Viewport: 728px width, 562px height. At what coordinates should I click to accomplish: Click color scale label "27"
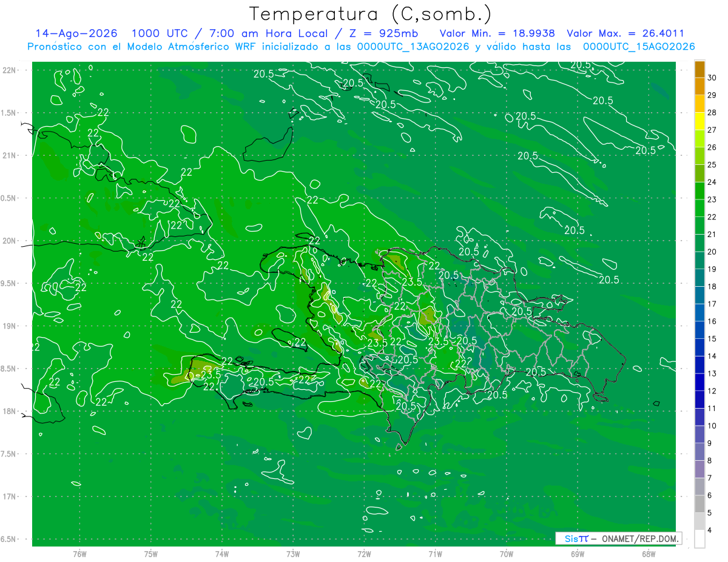click(x=712, y=130)
